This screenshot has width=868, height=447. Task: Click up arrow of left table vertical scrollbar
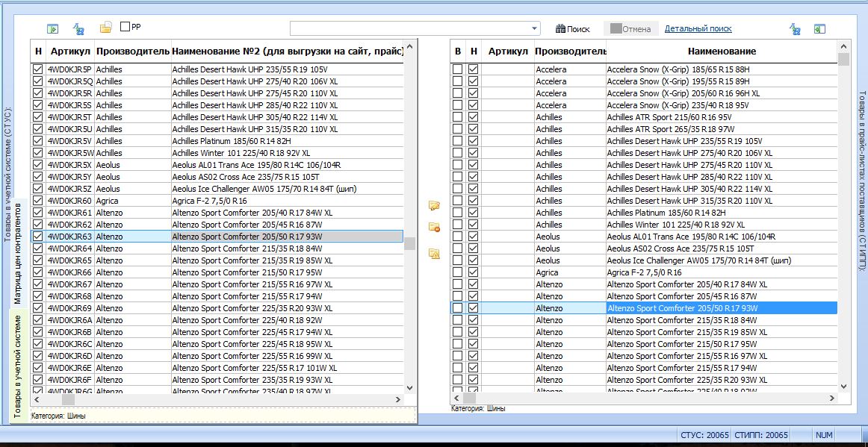[x=409, y=46]
